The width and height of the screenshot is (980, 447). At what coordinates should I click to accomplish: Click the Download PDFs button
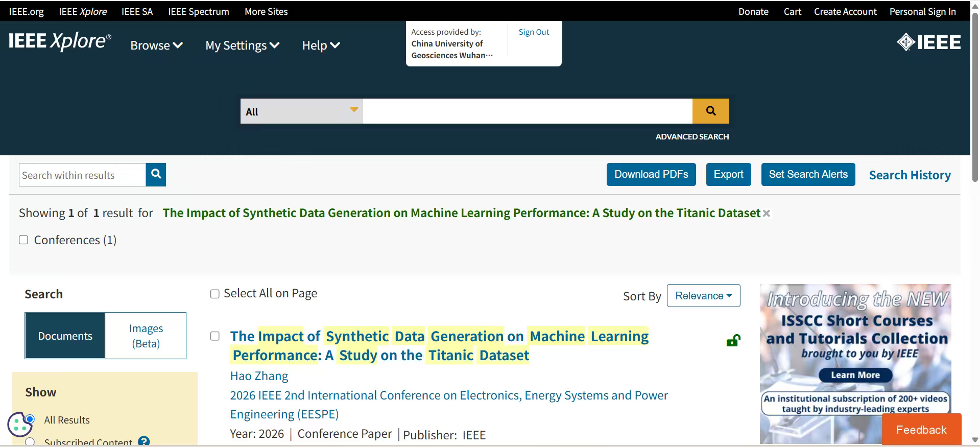pos(651,174)
